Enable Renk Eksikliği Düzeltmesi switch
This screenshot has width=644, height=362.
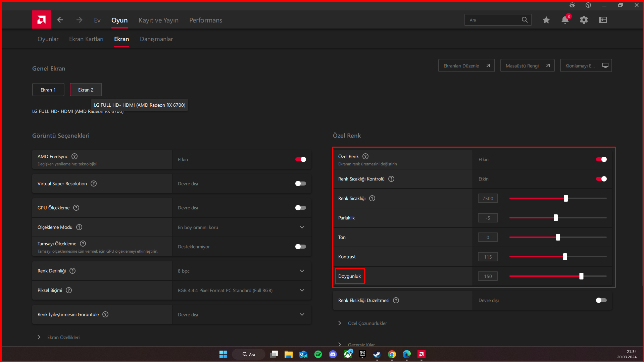601,300
